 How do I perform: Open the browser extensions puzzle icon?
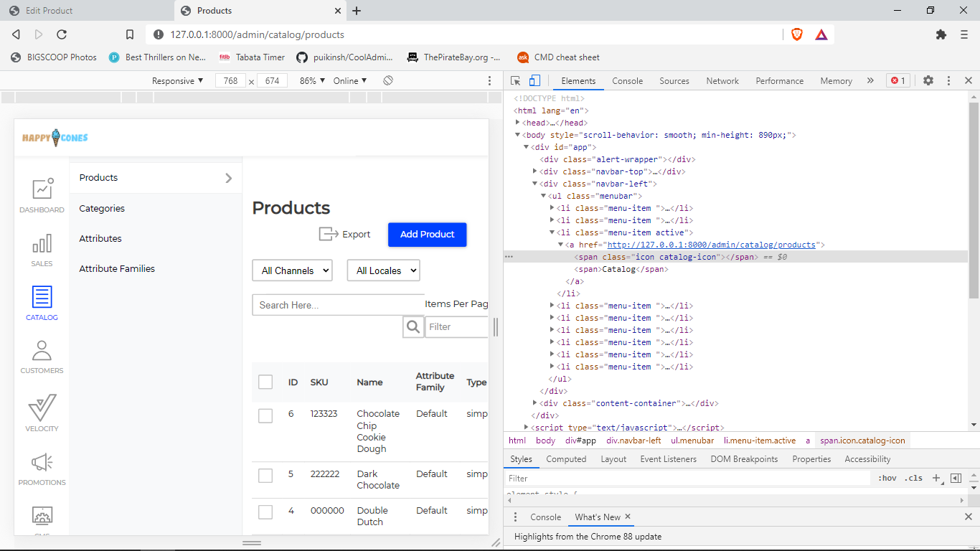[941, 34]
